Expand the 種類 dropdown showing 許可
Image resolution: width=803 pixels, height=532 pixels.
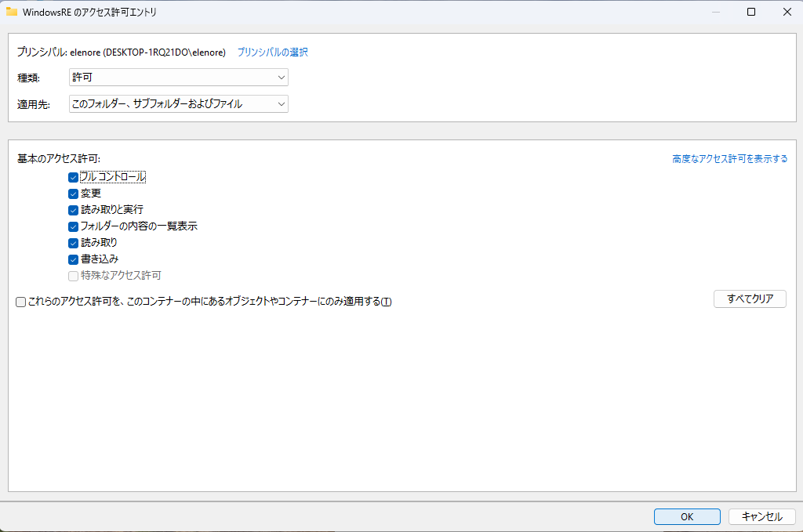[x=179, y=78]
